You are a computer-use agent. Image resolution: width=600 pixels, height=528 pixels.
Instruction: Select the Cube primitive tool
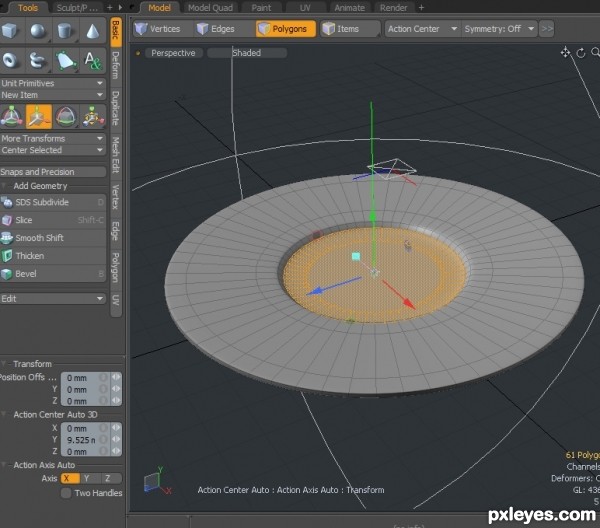[10, 31]
